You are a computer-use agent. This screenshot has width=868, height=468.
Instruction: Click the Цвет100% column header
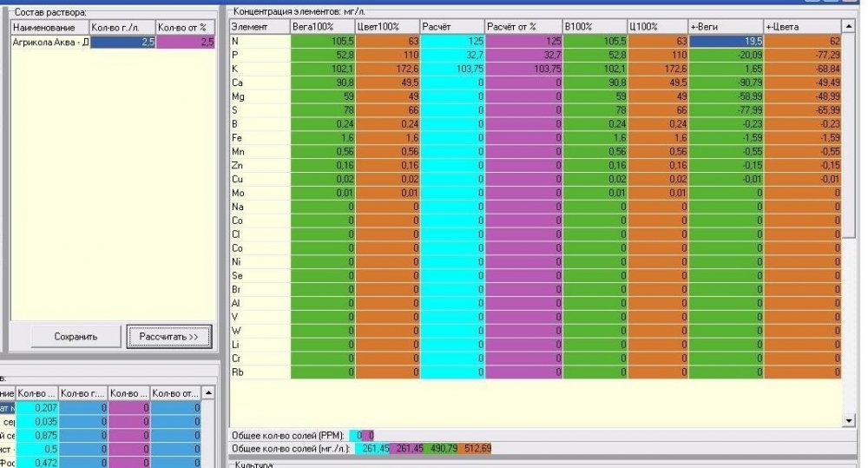[x=387, y=26]
